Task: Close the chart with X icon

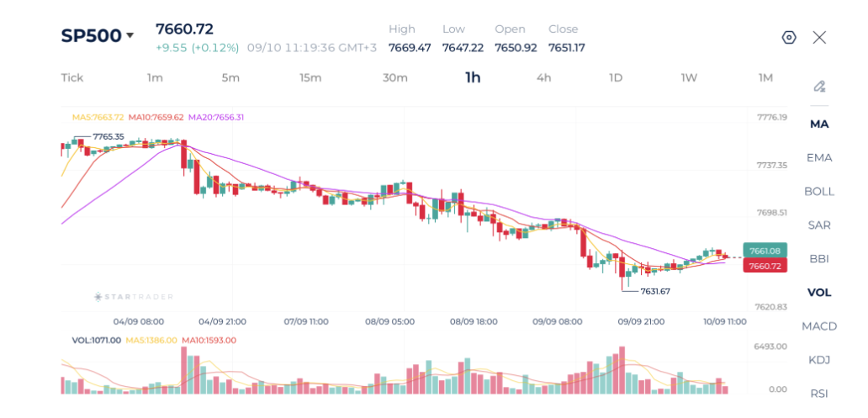Action: [819, 38]
